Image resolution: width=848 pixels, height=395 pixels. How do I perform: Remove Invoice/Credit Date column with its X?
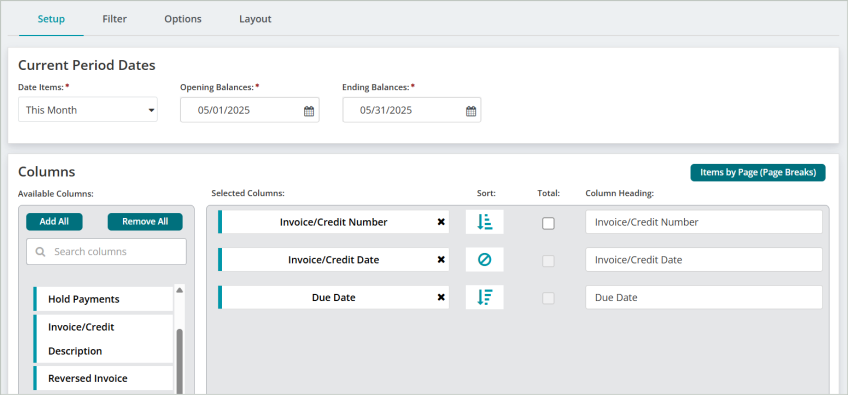[441, 260]
